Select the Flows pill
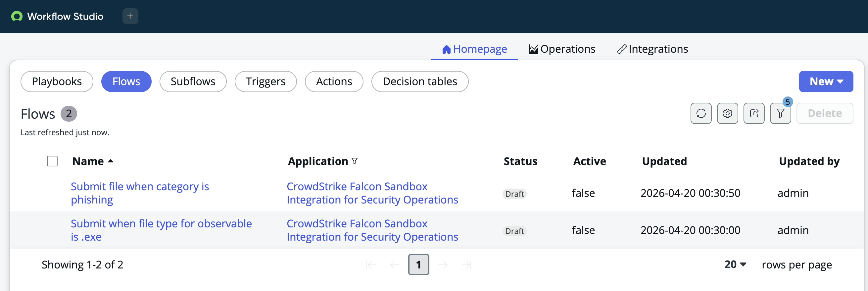 tap(126, 82)
